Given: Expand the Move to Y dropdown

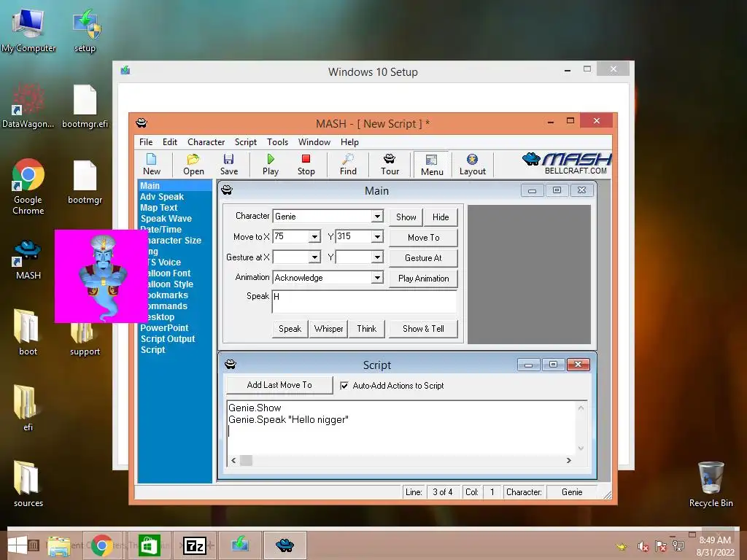Looking at the screenshot, I should pyautogui.click(x=377, y=237).
